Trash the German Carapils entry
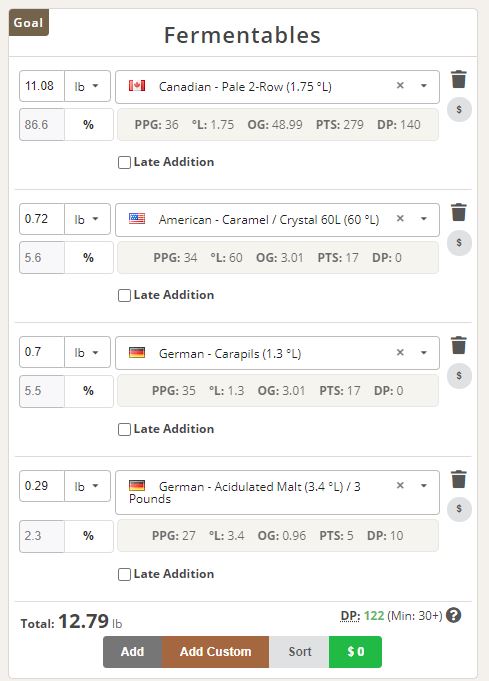 (x=459, y=346)
